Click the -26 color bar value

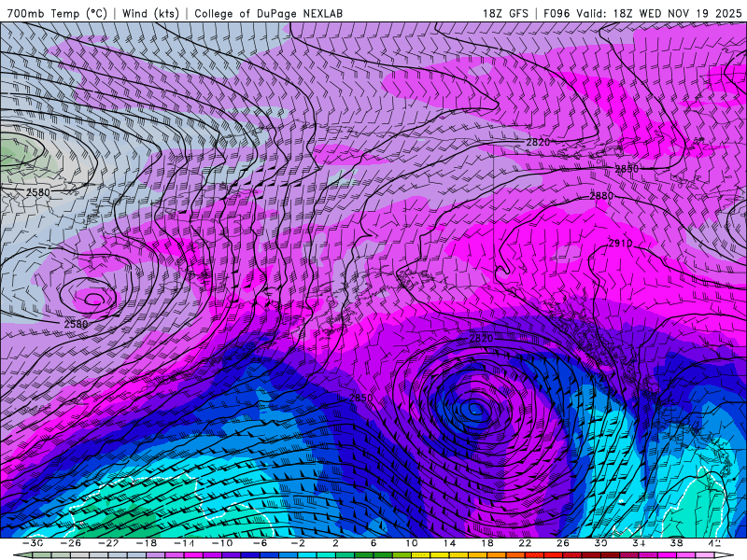71,543
